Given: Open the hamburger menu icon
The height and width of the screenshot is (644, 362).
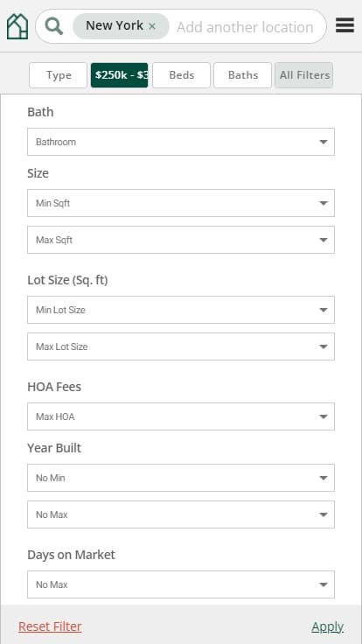Looking at the screenshot, I should 345,25.
